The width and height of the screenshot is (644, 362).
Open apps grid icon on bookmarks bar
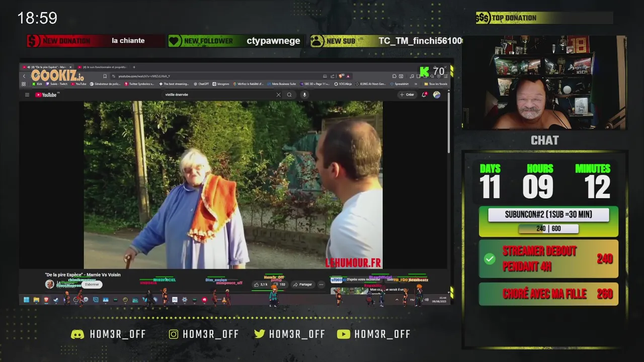click(24, 84)
